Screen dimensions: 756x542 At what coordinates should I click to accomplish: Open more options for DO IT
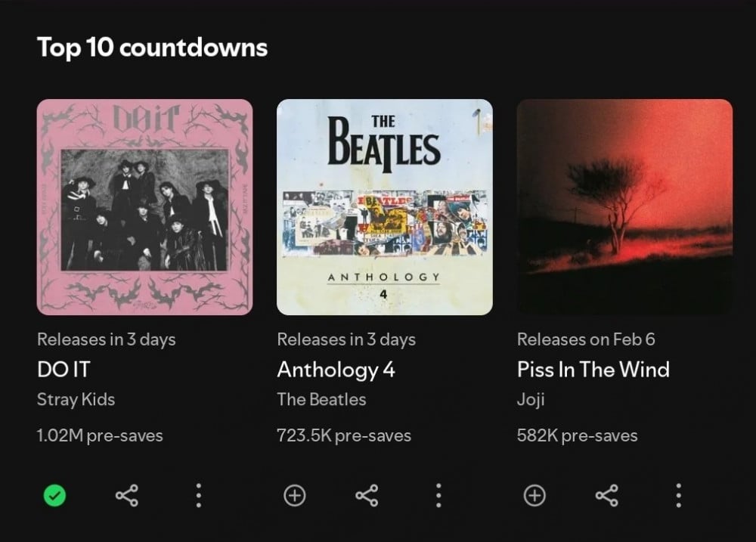[x=199, y=496]
